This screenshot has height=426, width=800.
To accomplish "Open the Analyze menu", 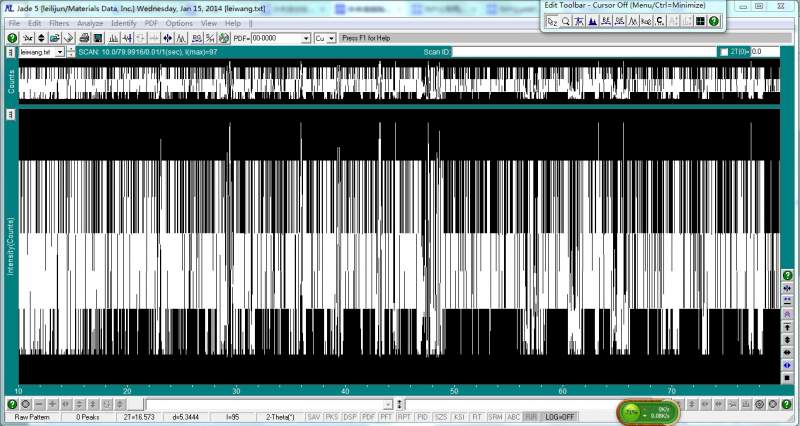I will [90, 23].
